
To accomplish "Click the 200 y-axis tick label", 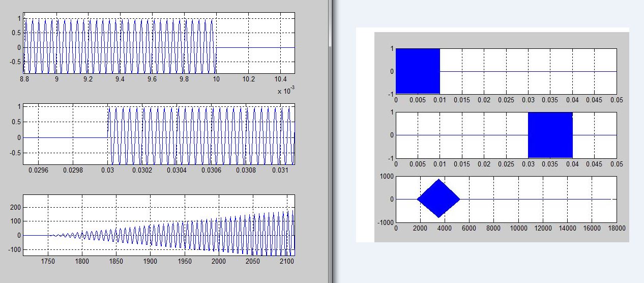I will pos(15,208).
